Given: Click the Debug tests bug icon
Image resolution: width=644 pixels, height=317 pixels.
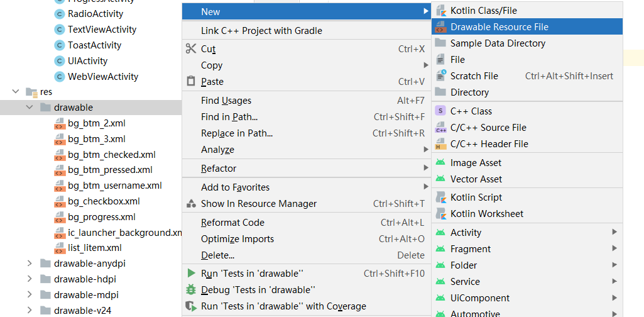Looking at the screenshot, I should click(191, 289).
